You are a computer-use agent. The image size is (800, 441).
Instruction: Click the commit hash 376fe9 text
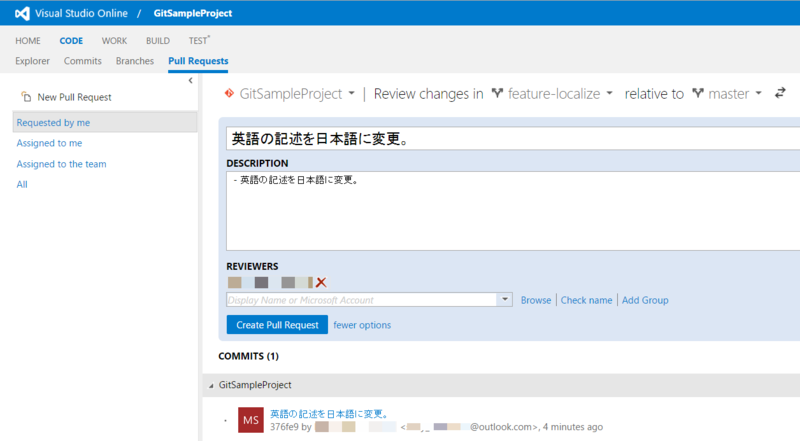pos(284,427)
